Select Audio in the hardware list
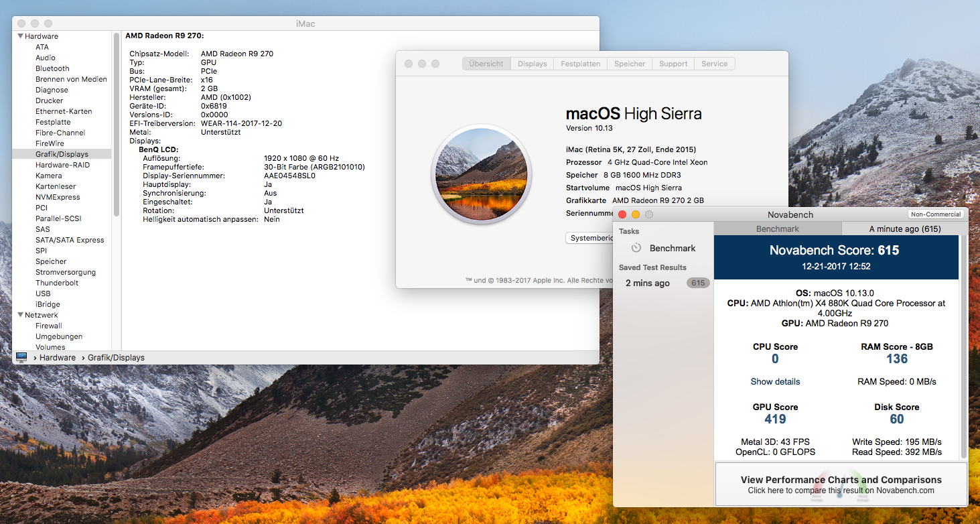The width and height of the screenshot is (980, 524). click(x=46, y=58)
